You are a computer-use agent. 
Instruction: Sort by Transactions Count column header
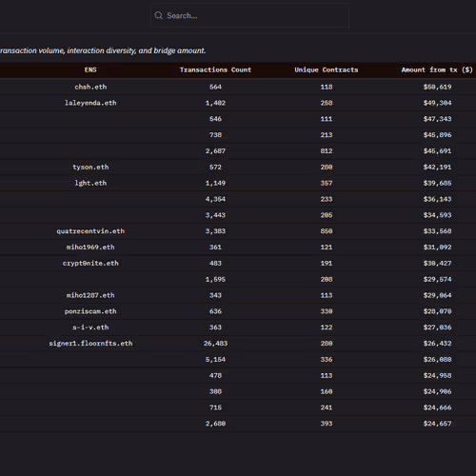click(x=215, y=69)
